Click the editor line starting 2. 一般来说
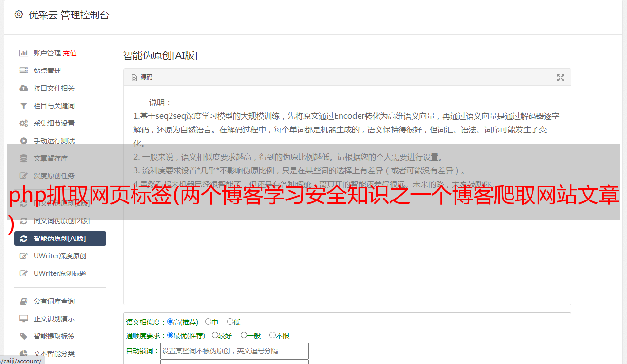Viewport: 627px width, 364px height. 288,157
